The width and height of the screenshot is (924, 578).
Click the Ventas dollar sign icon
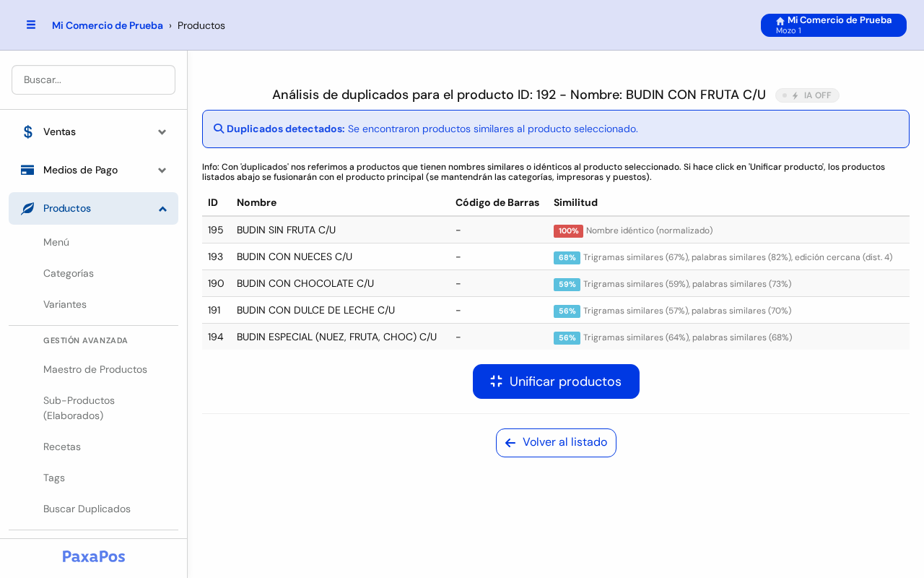click(x=27, y=131)
